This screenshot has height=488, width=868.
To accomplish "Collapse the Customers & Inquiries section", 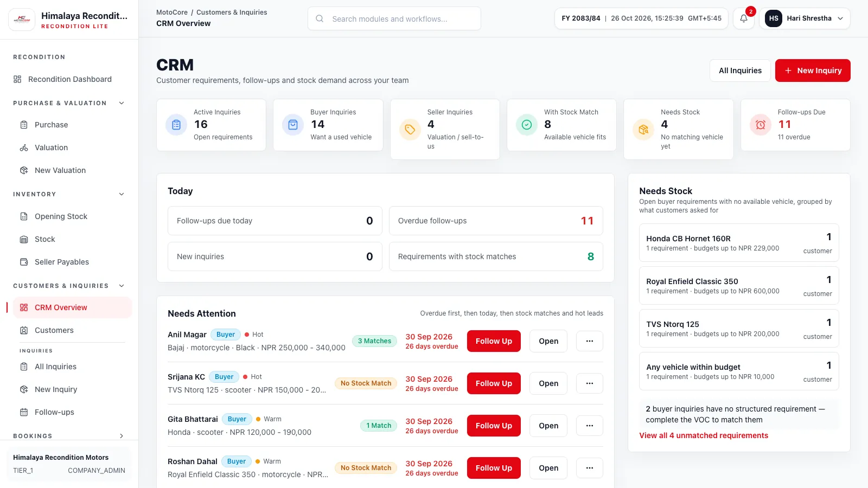I will click(x=122, y=286).
